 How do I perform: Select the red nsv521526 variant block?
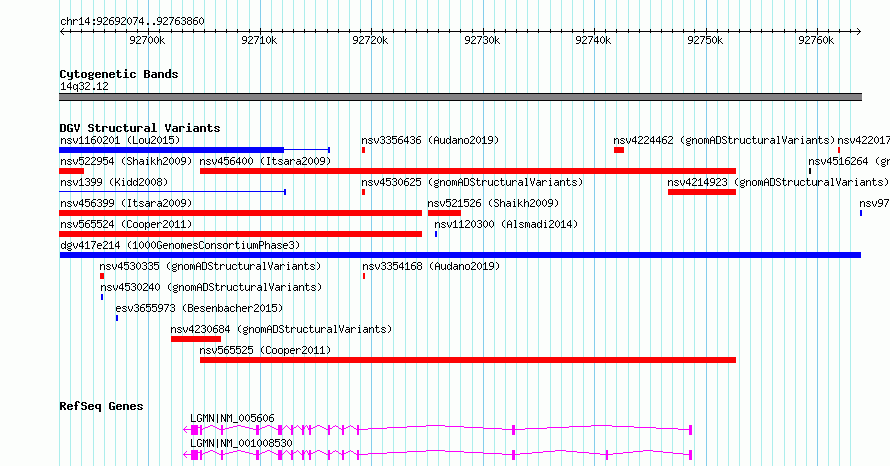coord(444,213)
